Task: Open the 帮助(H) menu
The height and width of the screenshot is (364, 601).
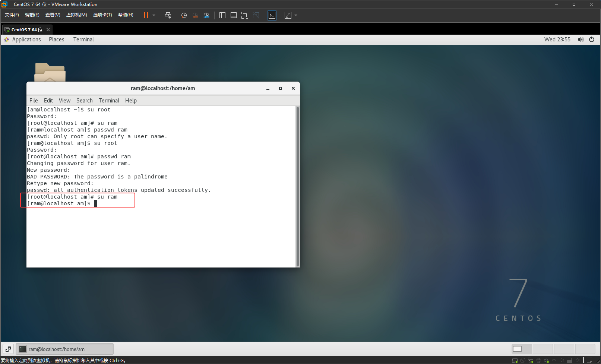Action: pyautogui.click(x=126, y=15)
